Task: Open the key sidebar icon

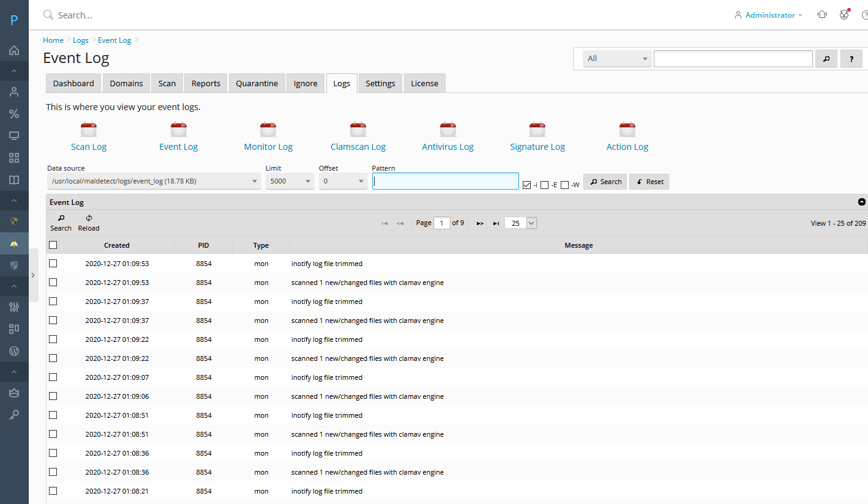Action: tap(14, 415)
